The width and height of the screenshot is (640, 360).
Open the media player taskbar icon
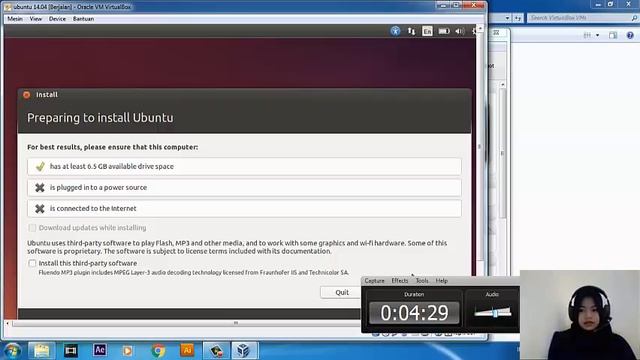tap(128, 351)
